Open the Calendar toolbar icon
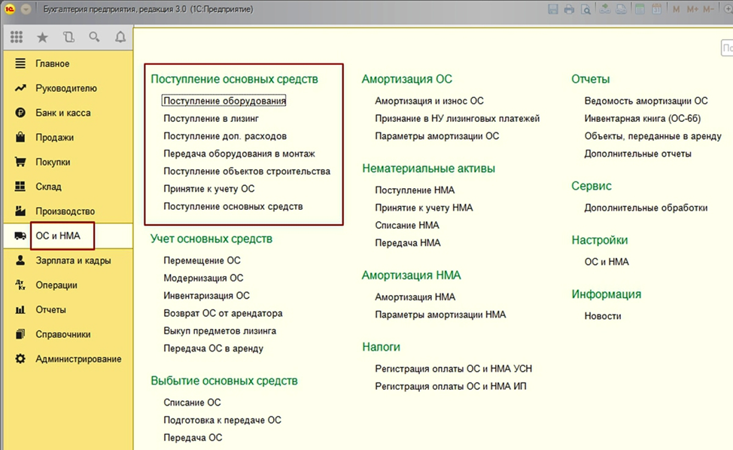The width and height of the screenshot is (733, 450). (x=656, y=9)
